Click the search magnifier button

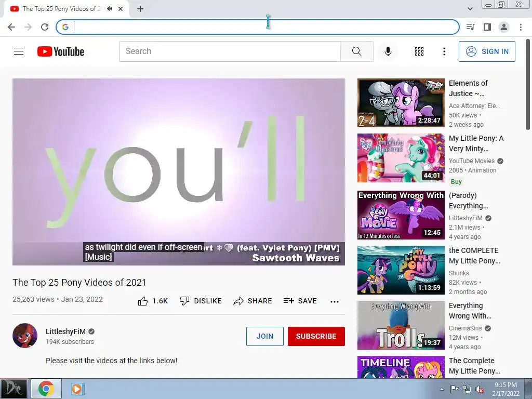click(x=356, y=51)
